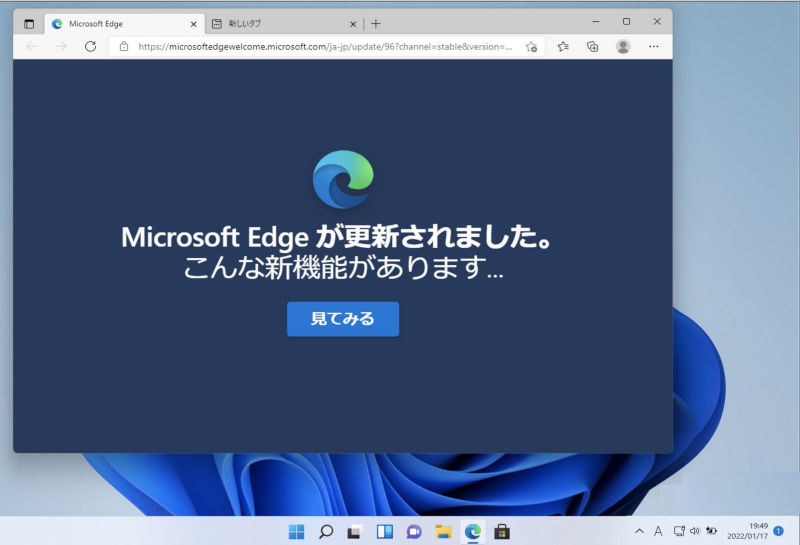Viewport: 800px width, 545px height.
Task: Open the Collections icon
Action: [x=592, y=46]
